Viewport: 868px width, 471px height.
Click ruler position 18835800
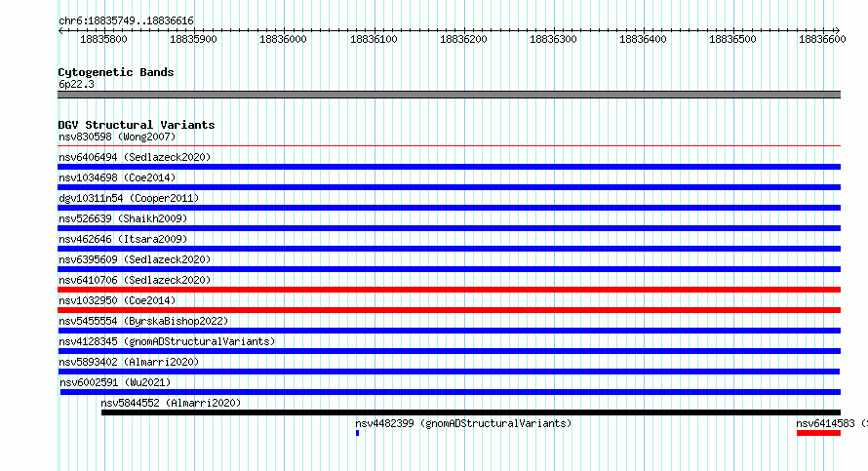click(103, 39)
